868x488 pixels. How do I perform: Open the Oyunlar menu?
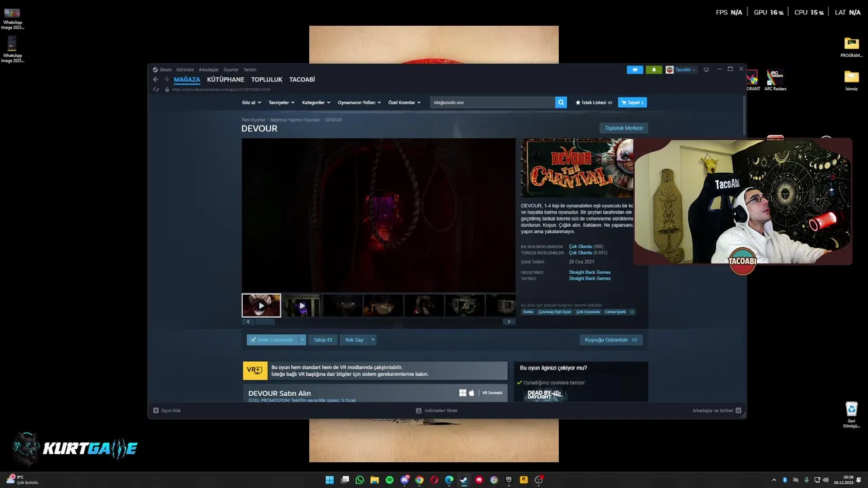pos(231,69)
